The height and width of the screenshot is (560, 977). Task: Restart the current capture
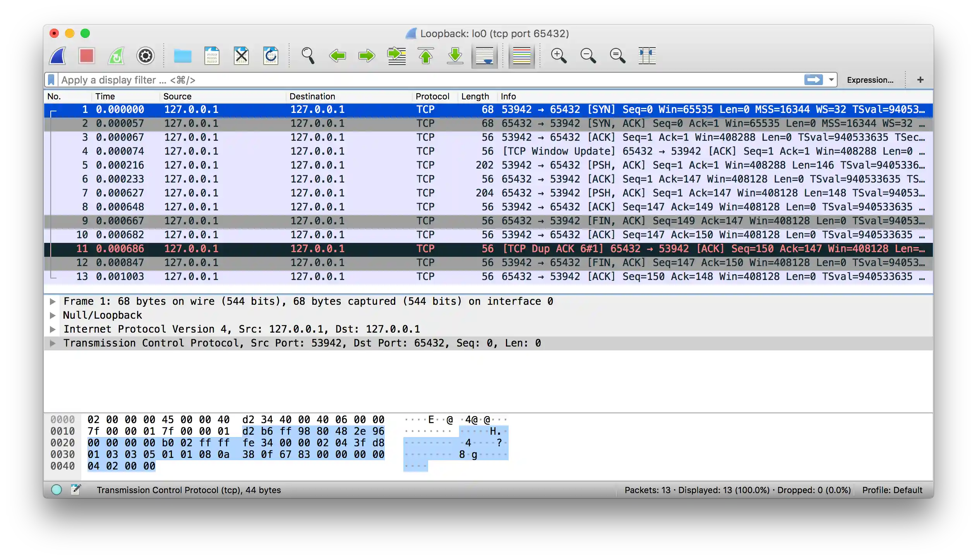(x=116, y=56)
